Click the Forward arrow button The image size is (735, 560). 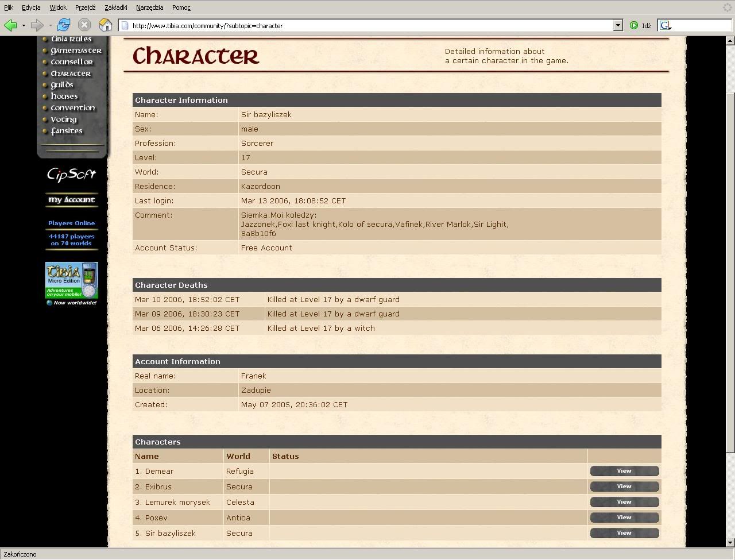37,25
